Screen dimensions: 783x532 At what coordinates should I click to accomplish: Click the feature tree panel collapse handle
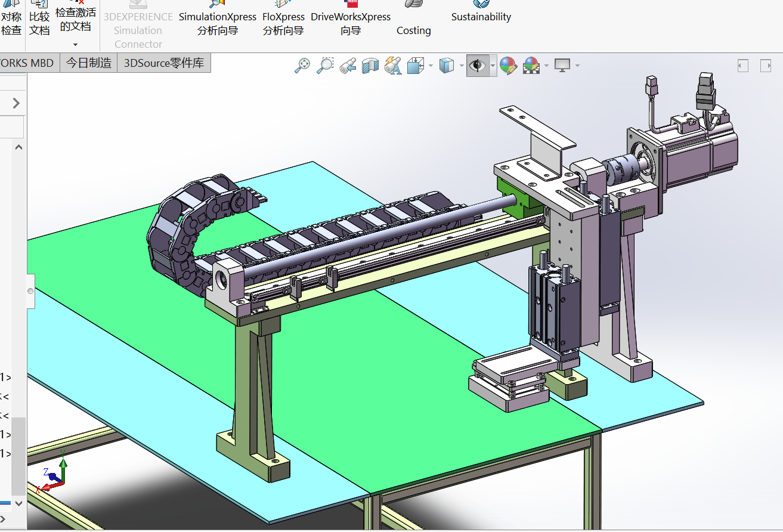click(30, 291)
